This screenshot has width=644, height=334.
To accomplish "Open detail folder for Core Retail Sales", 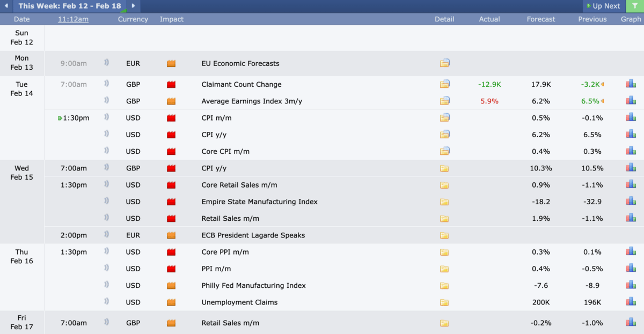I will tap(444, 185).
